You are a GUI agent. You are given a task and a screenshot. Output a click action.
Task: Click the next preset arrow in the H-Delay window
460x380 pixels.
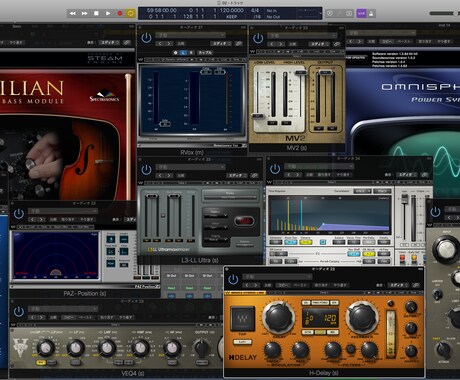(x=256, y=285)
